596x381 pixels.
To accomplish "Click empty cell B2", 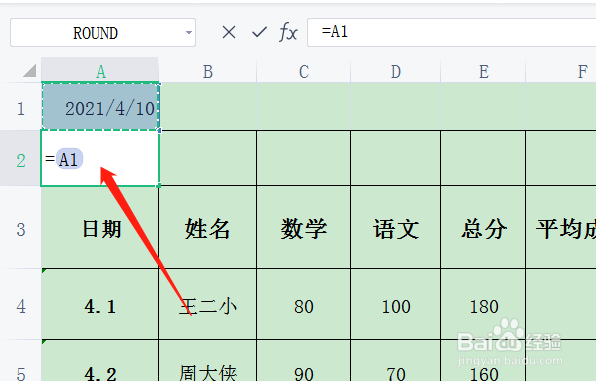I will pyautogui.click(x=208, y=158).
